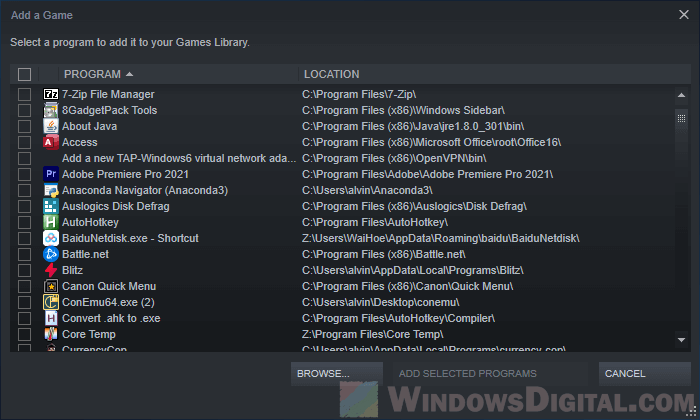Click the resize grip at dialog corner
Image resolution: width=700 pixels, height=420 pixels.
[692, 412]
